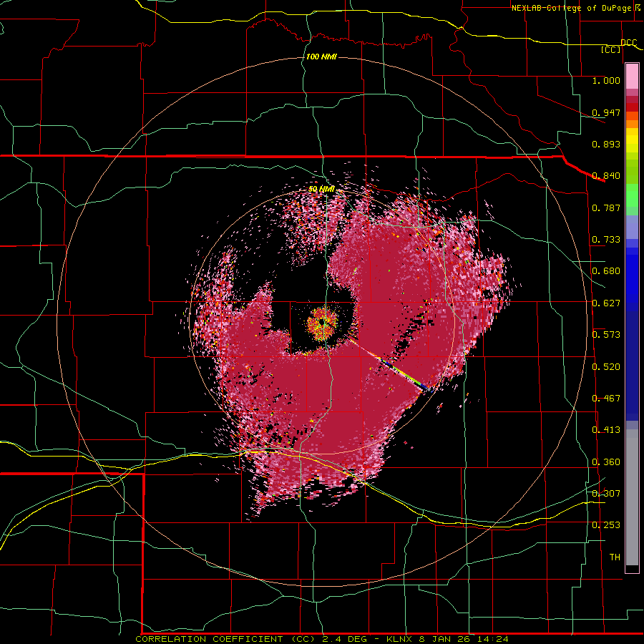Click the 0.253 legend value
This screenshot has width=644, height=644.
point(606,525)
